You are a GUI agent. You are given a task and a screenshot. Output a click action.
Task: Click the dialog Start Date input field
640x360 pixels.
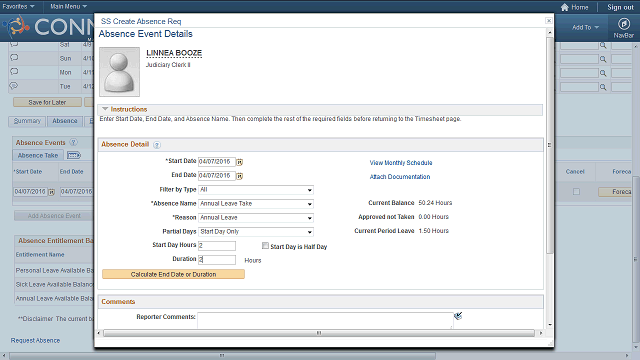pyautogui.click(x=217, y=162)
